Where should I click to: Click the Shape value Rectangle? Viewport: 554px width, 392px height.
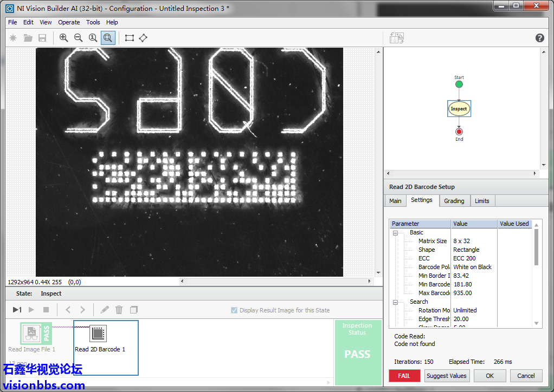(466, 250)
